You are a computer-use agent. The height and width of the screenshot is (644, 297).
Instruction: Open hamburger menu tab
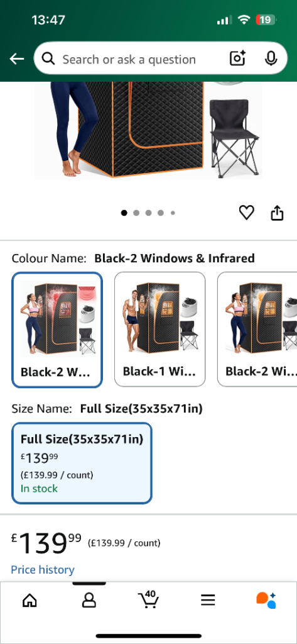pyautogui.click(x=208, y=601)
